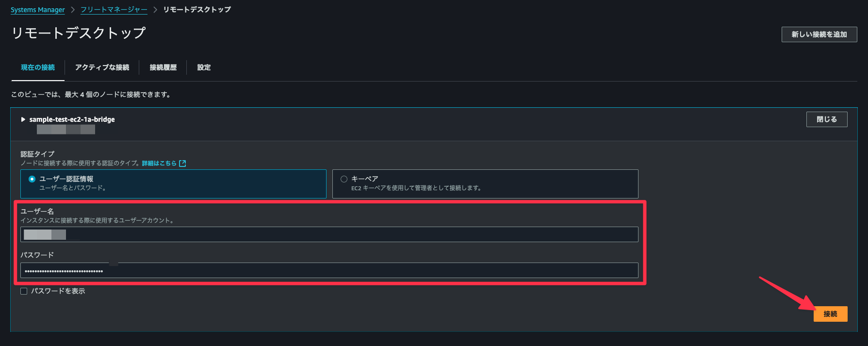This screenshot has height=346, width=868.
Task: Click the sample-test-ec2-1a-bridge node title
Action: pos(72,119)
